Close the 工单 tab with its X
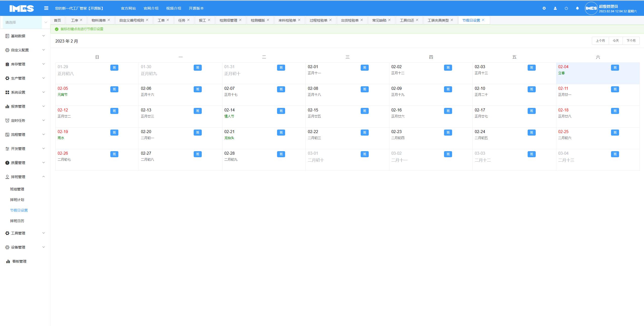 (168, 20)
